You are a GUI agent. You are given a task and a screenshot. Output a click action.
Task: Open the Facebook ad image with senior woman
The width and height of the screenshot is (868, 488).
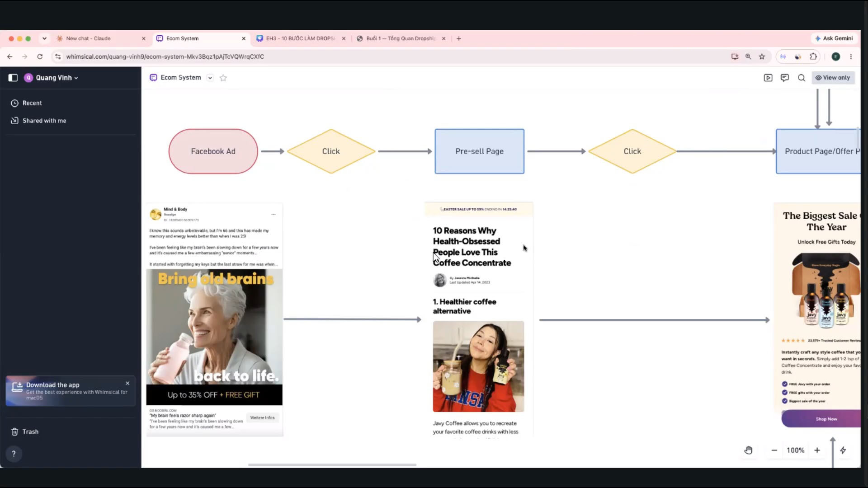tap(214, 337)
